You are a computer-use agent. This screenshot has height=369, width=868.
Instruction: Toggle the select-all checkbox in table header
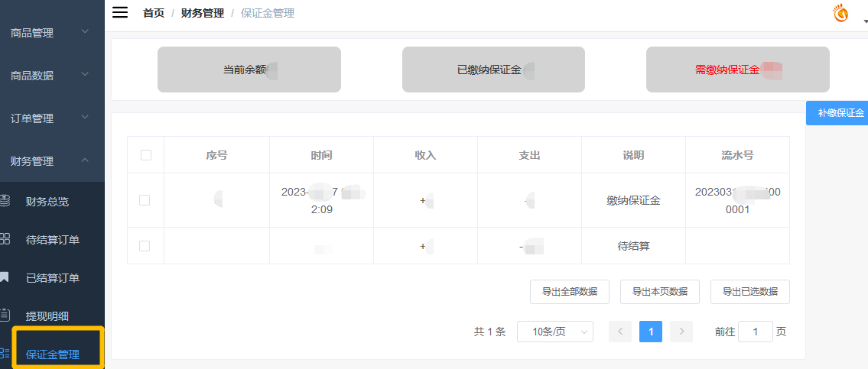(x=146, y=155)
